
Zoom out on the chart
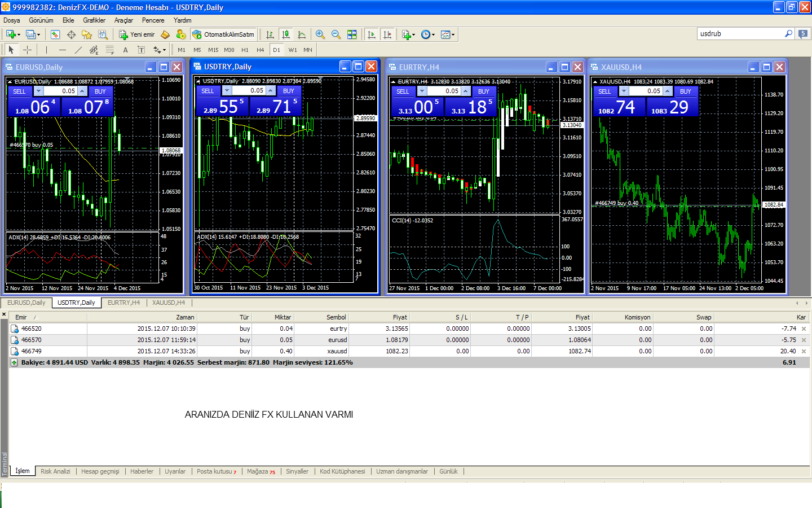336,34
